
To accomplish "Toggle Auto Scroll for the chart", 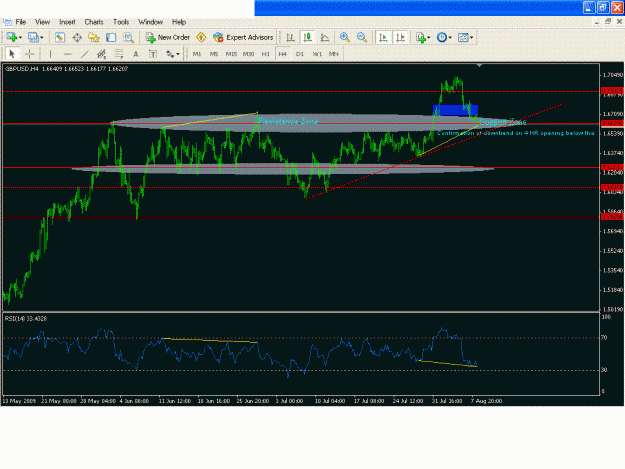I will coord(383,37).
